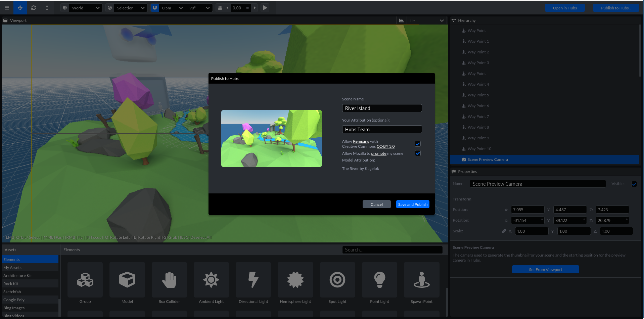The image size is (644, 319).
Task: Decrease grid height with left arrow
Action: [x=227, y=8]
